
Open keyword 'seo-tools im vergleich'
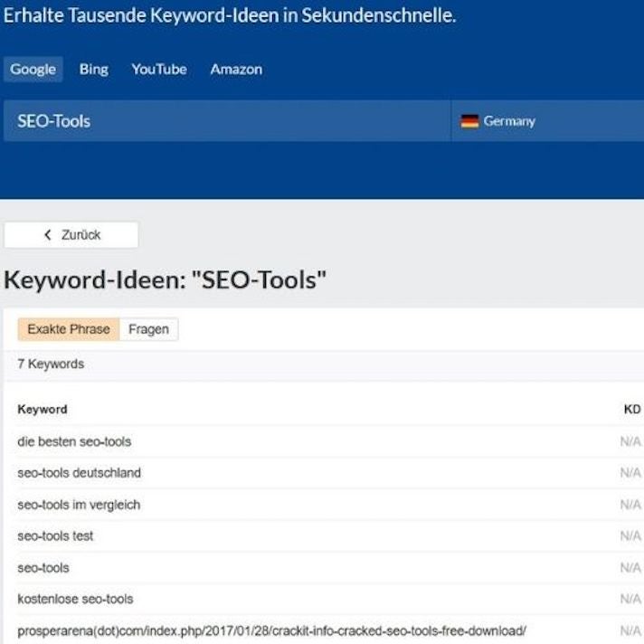(x=79, y=505)
